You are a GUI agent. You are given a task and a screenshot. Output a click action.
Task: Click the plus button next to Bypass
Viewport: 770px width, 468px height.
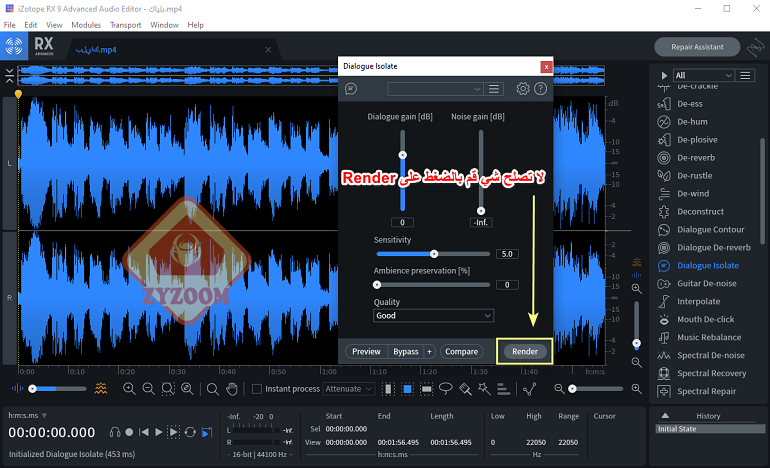(429, 352)
